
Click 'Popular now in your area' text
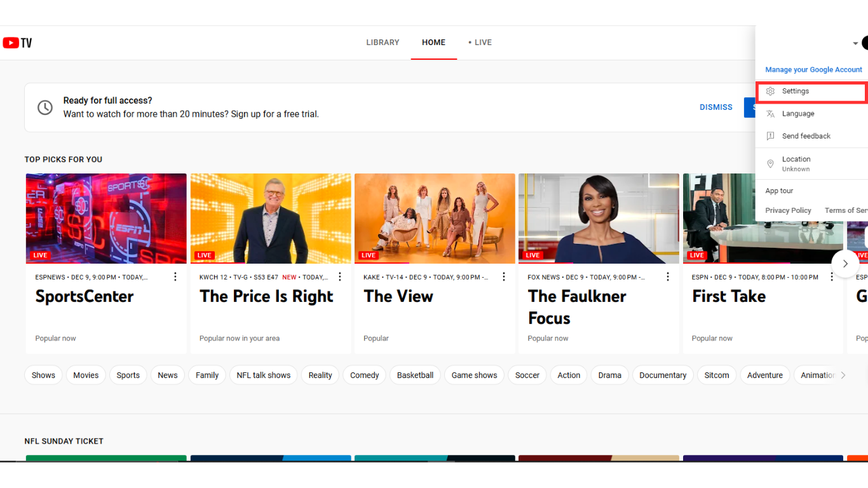(240, 339)
